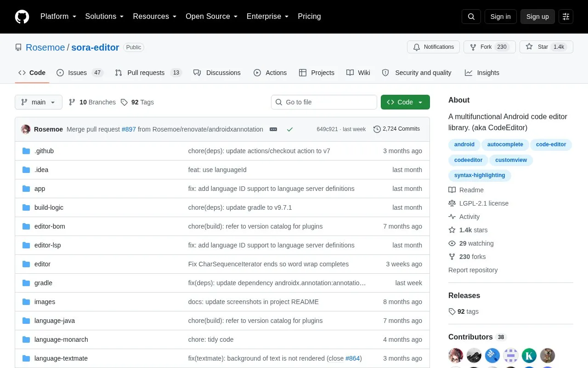Expand the Solutions menu
588x368 pixels.
[105, 17]
